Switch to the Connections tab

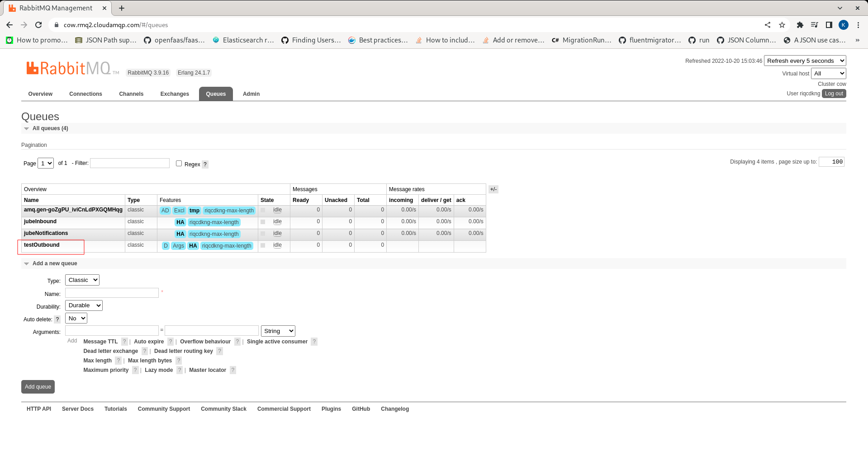coord(85,94)
